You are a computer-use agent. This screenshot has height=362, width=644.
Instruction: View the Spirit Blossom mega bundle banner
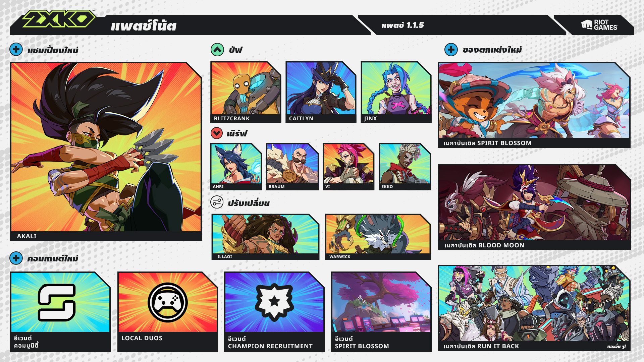pos(534,105)
